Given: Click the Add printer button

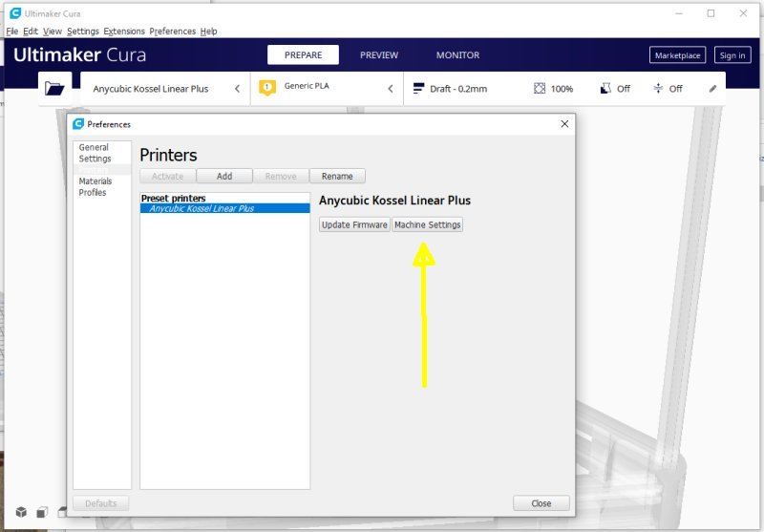Looking at the screenshot, I should 224,176.
